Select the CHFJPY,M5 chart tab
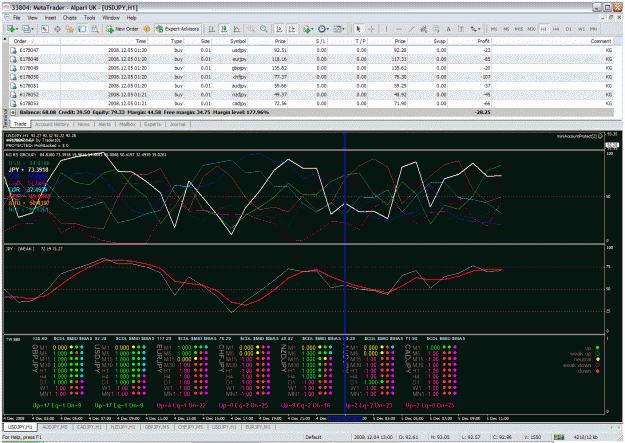The height and width of the screenshot is (443, 625). pyautogui.click(x=190, y=427)
